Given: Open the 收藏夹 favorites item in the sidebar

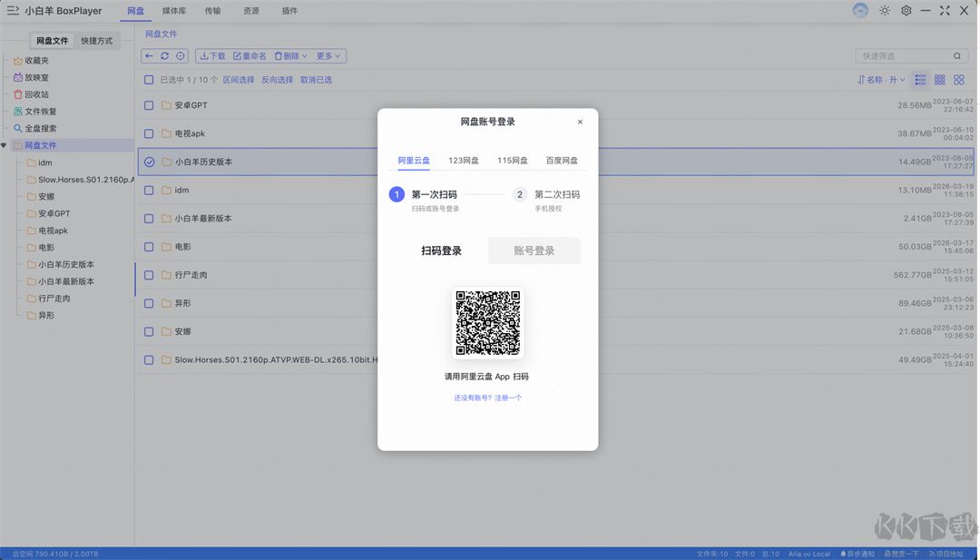Looking at the screenshot, I should tap(31, 61).
